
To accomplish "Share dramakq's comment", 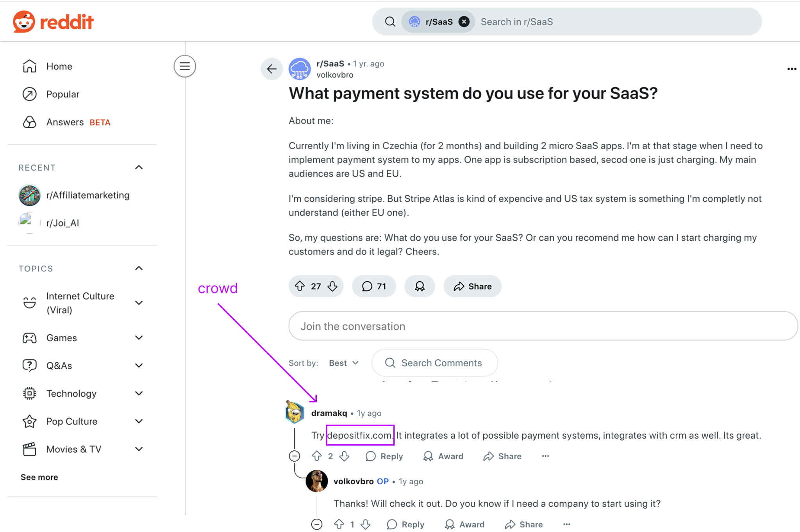I will click(502, 456).
